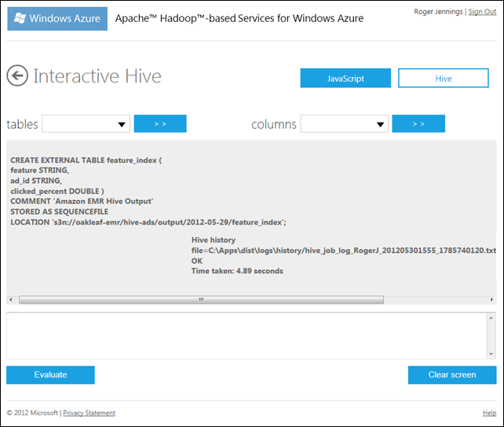Click the output scrollbar right arrow

491,300
